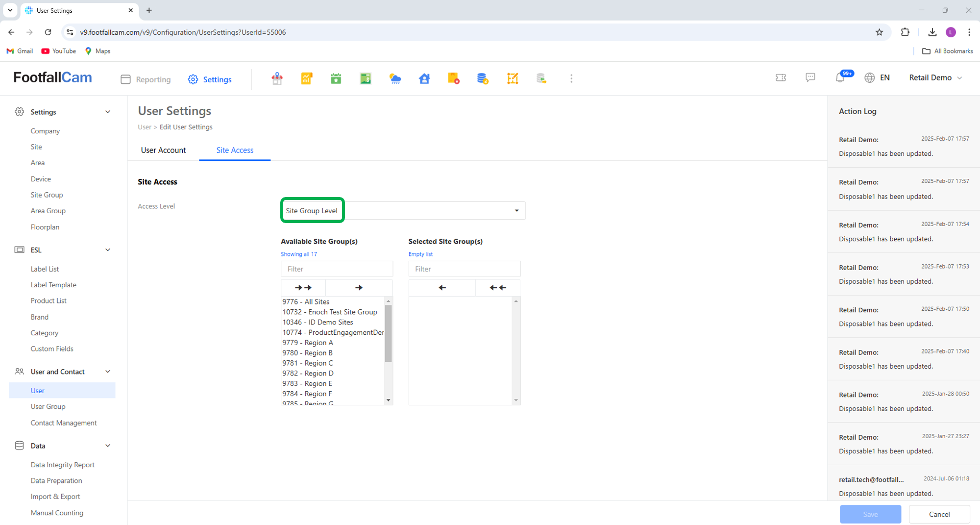Open the YouTube bookmark
980x525 pixels.
click(59, 51)
